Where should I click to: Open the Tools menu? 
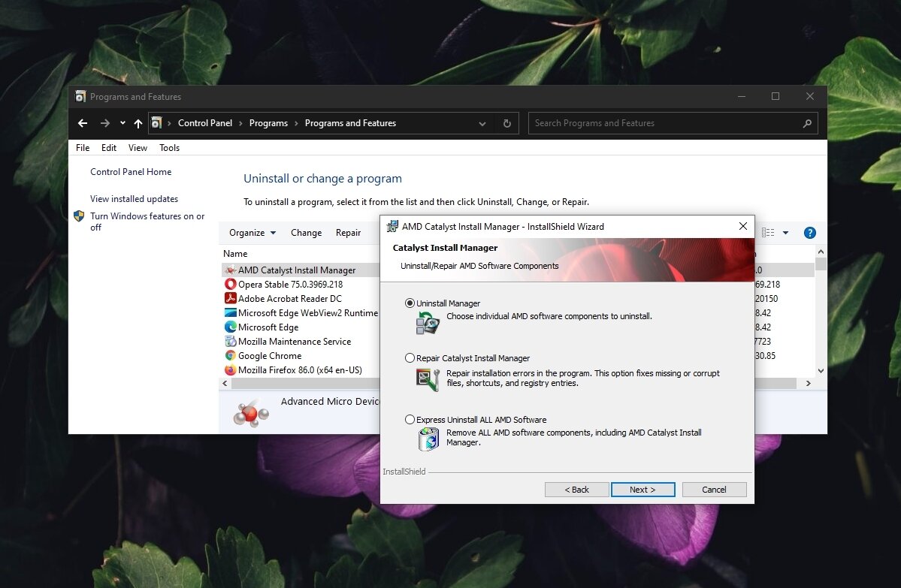[168, 148]
